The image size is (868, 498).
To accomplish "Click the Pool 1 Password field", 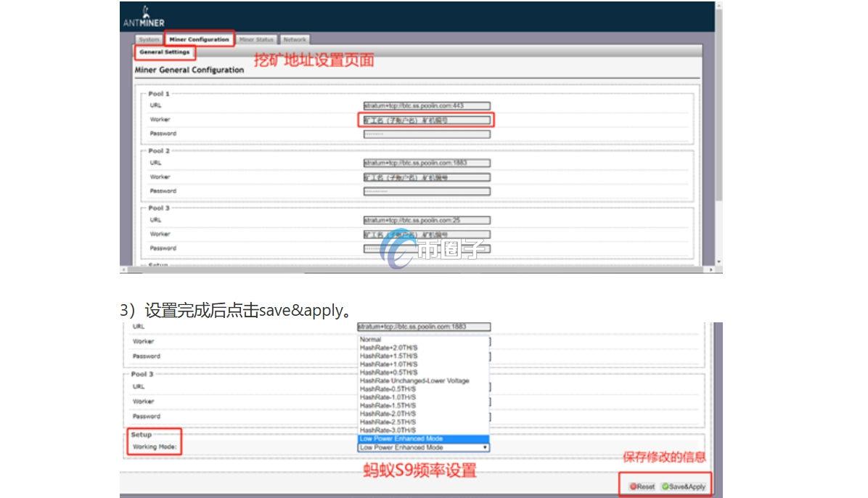I will [426, 134].
